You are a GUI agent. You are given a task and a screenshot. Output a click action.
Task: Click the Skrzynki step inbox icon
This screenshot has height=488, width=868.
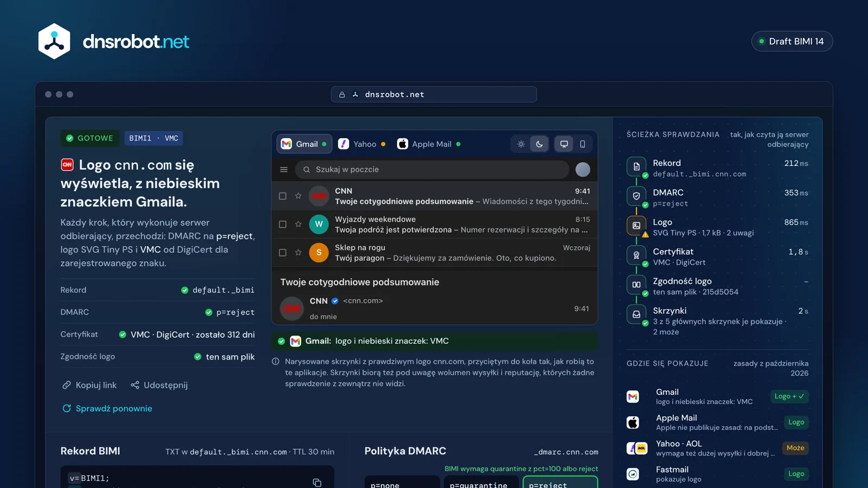[636, 314]
